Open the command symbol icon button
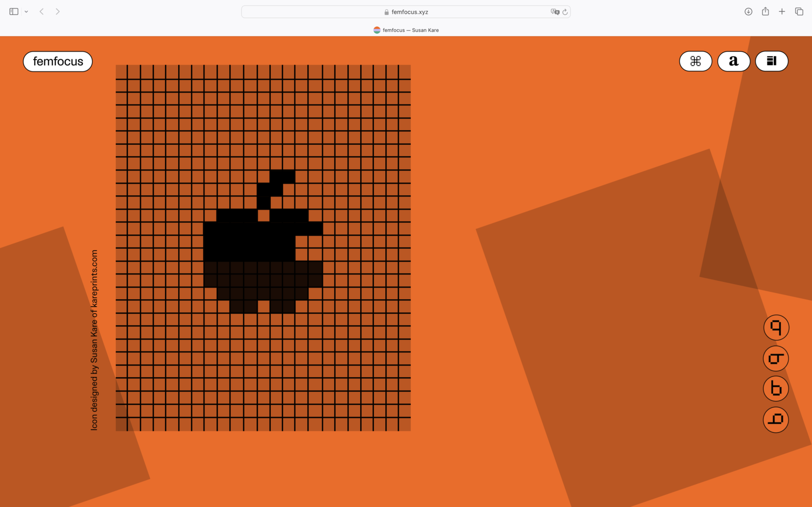812x507 pixels. pos(695,61)
